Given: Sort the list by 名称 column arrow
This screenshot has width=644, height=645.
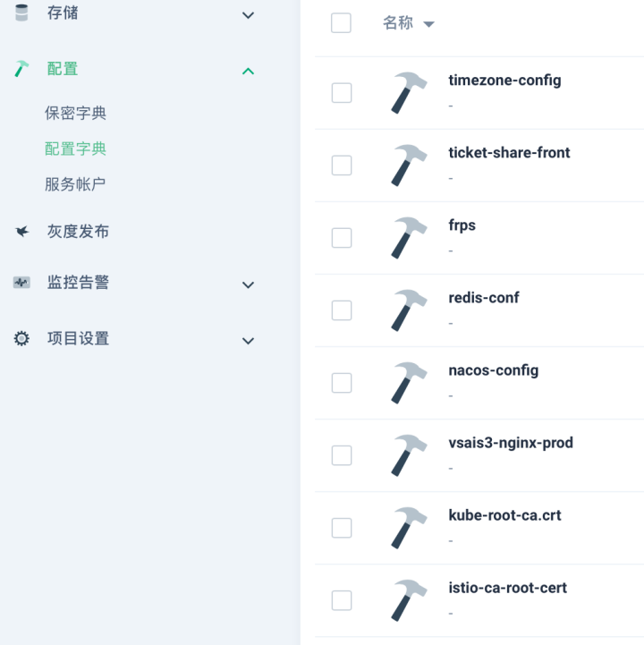Looking at the screenshot, I should pyautogui.click(x=428, y=24).
